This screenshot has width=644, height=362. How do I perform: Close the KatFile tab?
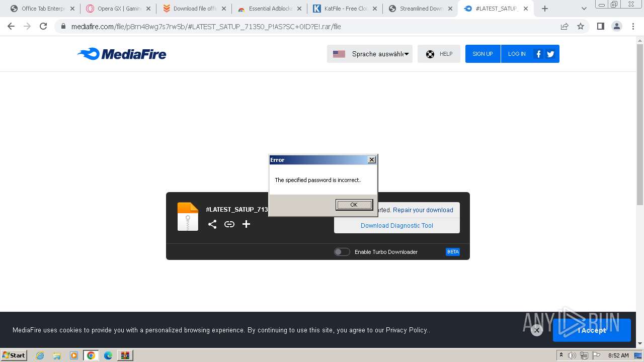point(374,9)
